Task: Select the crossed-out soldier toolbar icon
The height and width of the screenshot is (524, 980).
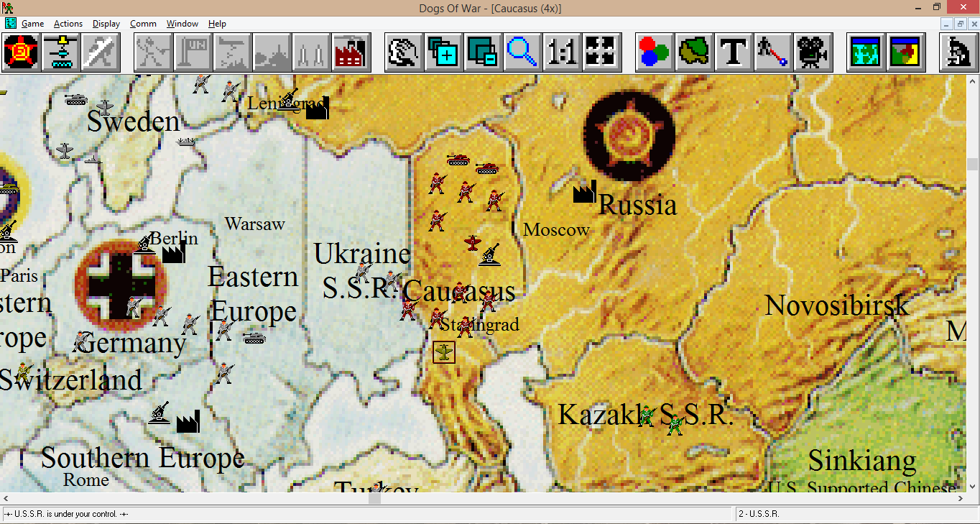Action: (x=100, y=52)
